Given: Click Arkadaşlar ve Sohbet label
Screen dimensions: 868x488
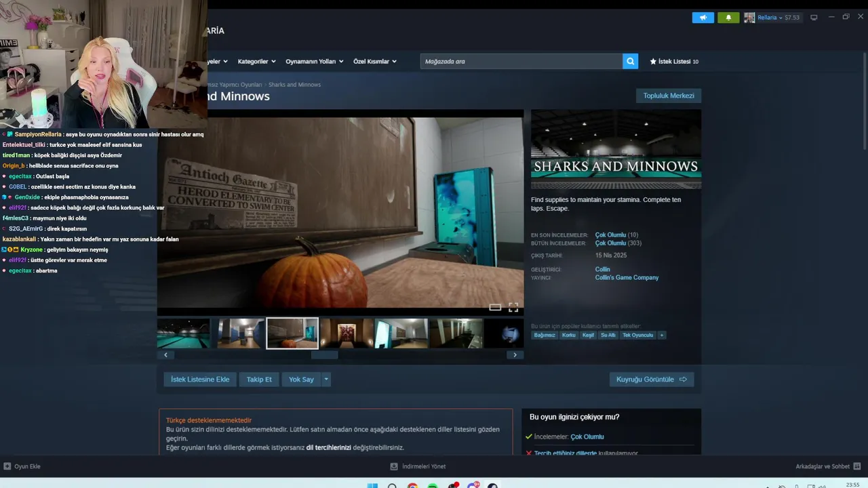Looking at the screenshot, I should coord(823,466).
